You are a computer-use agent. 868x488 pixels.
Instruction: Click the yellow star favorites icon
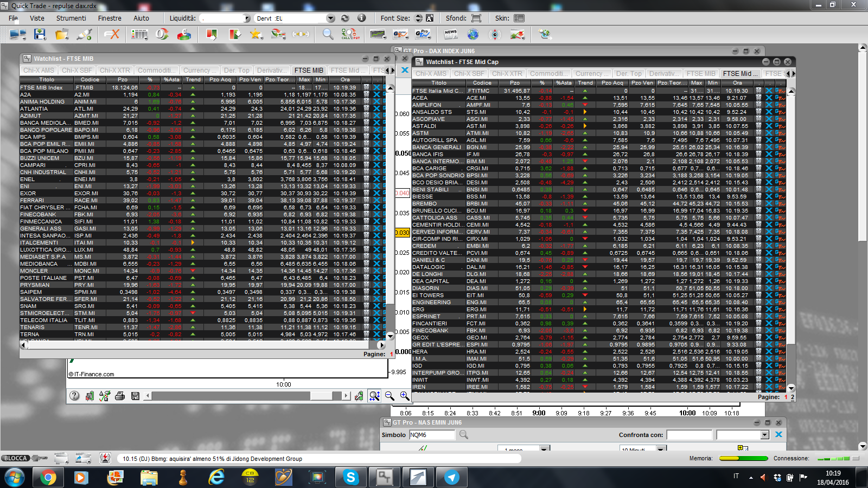pos(256,34)
